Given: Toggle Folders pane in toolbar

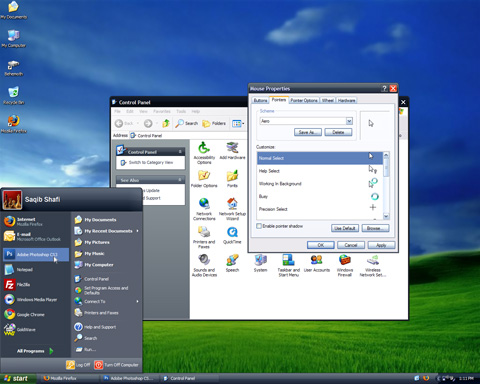Looking at the screenshot, I should pyautogui.click(x=214, y=123).
